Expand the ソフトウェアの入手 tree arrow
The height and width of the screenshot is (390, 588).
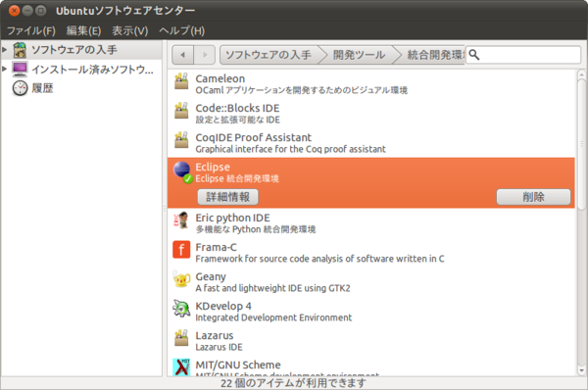pos(5,49)
